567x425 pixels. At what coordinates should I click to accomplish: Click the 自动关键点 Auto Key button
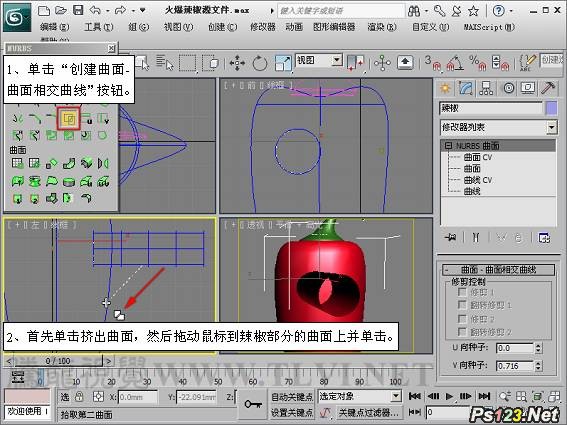point(292,397)
